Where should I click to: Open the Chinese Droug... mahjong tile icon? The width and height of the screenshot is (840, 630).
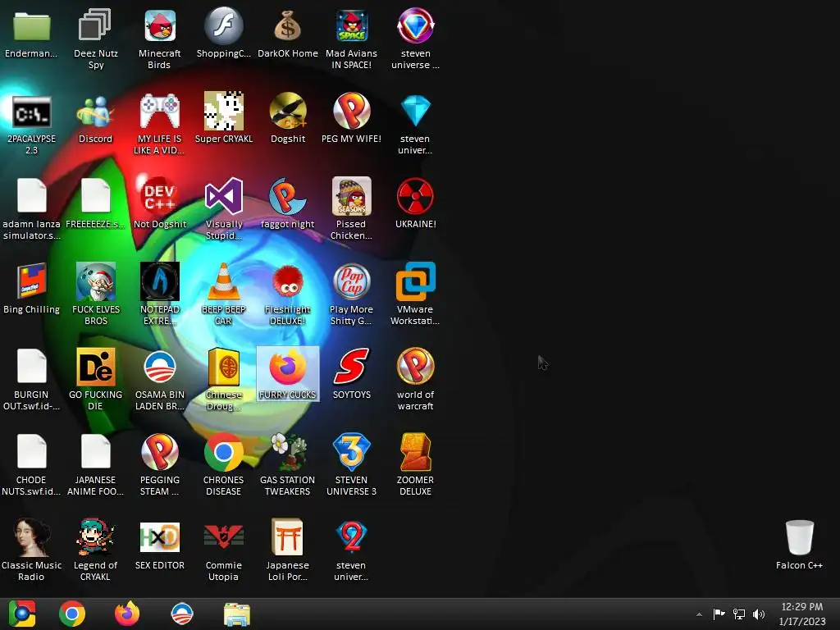coord(223,367)
